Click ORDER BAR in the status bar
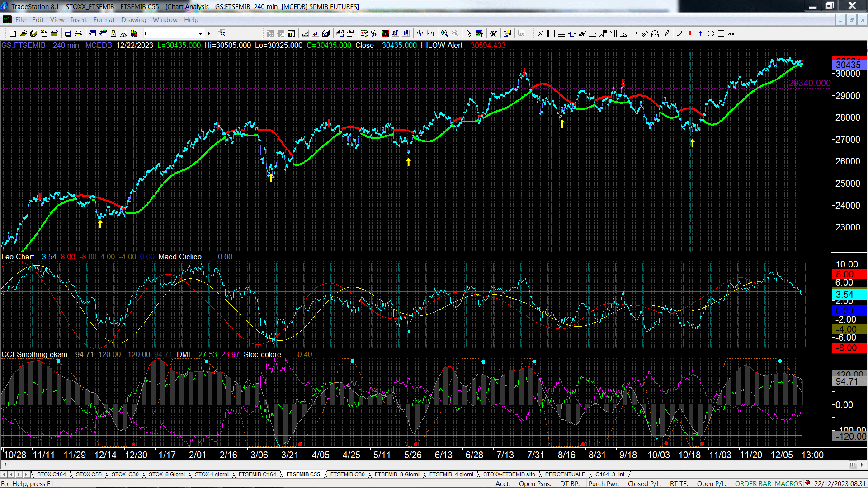The height and width of the screenshot is (488, 868). click(753, 484)
